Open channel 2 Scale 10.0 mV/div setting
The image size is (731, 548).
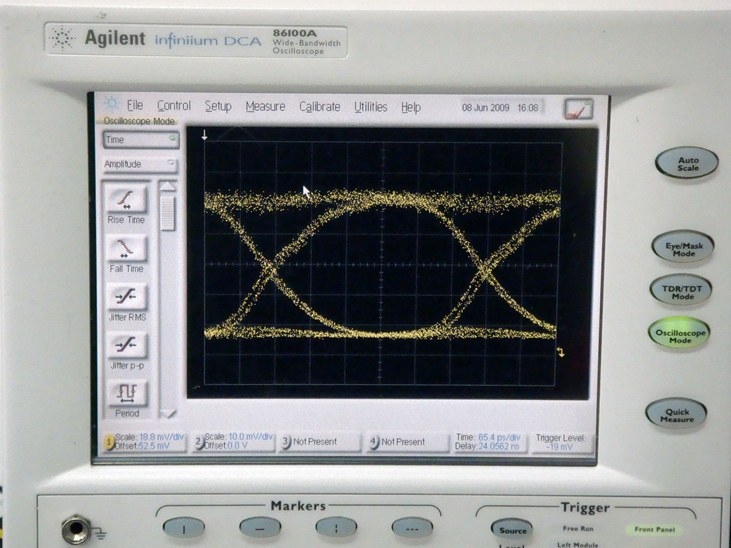tap(239, 437)
